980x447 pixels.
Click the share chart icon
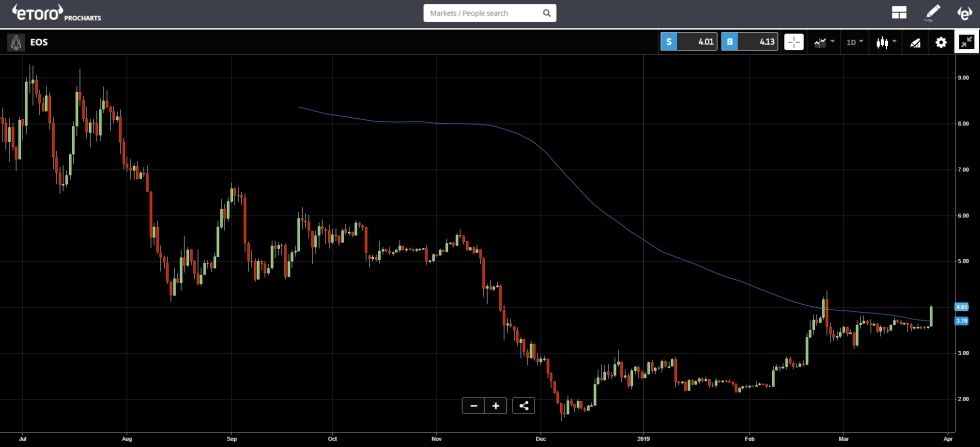pos(524,405)
